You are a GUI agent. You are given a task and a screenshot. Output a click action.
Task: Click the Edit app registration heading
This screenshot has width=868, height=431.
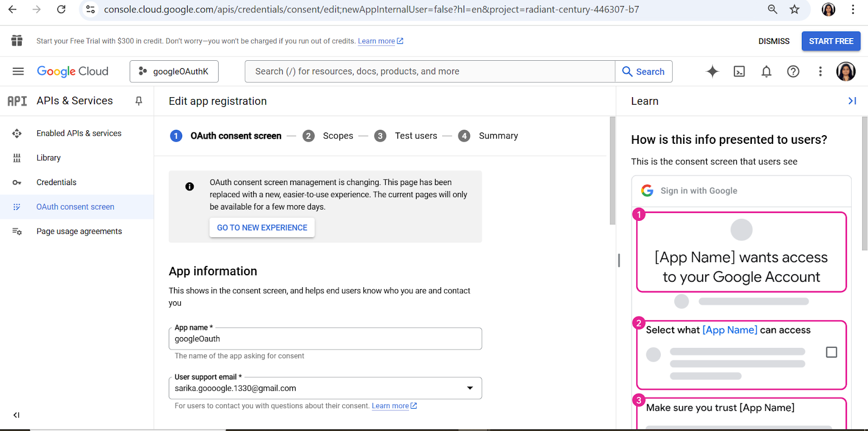[x=218, y=101]
